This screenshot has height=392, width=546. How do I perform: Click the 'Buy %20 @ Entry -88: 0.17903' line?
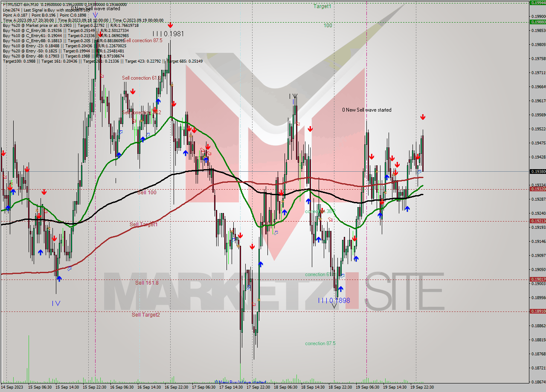coord(64,56)
